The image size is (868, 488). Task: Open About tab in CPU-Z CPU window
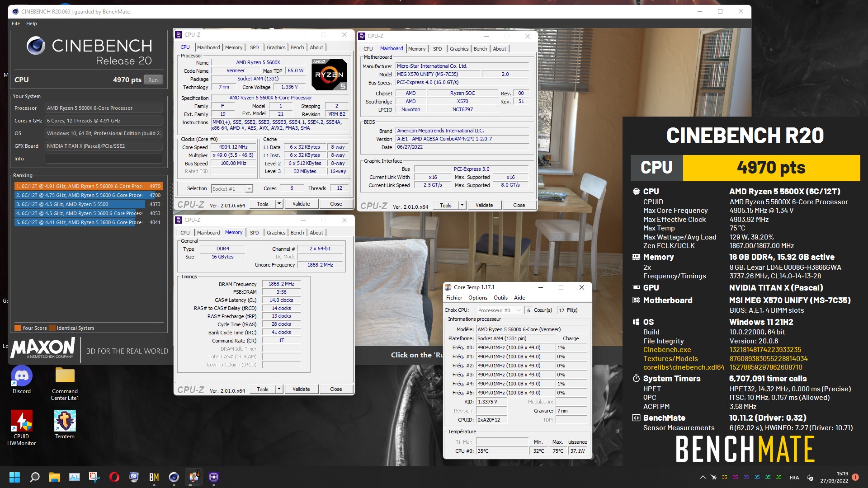[316, 47]
